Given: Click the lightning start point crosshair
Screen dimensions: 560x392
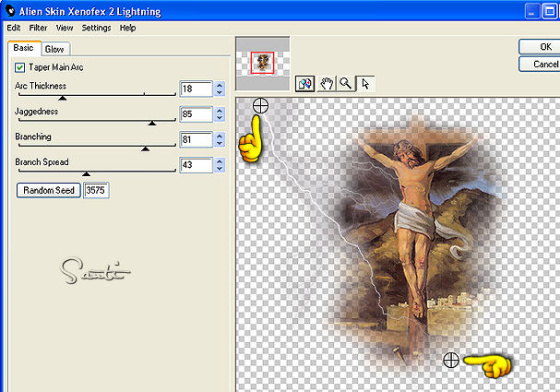Looking at the screenshot, I should [x=260, y=106].
